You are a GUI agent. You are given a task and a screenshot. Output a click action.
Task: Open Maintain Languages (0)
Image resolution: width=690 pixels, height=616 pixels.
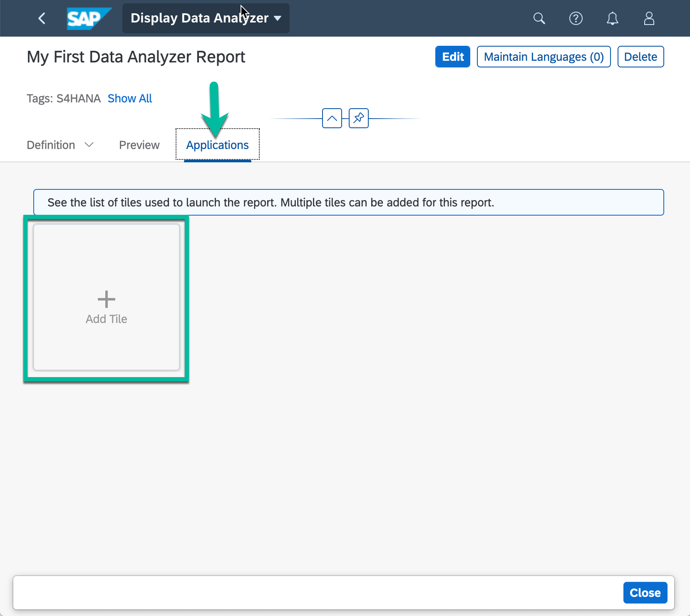543,57
